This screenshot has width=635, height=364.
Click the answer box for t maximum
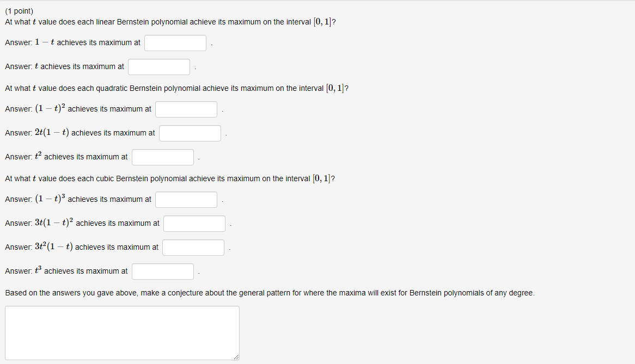[158, 66]
